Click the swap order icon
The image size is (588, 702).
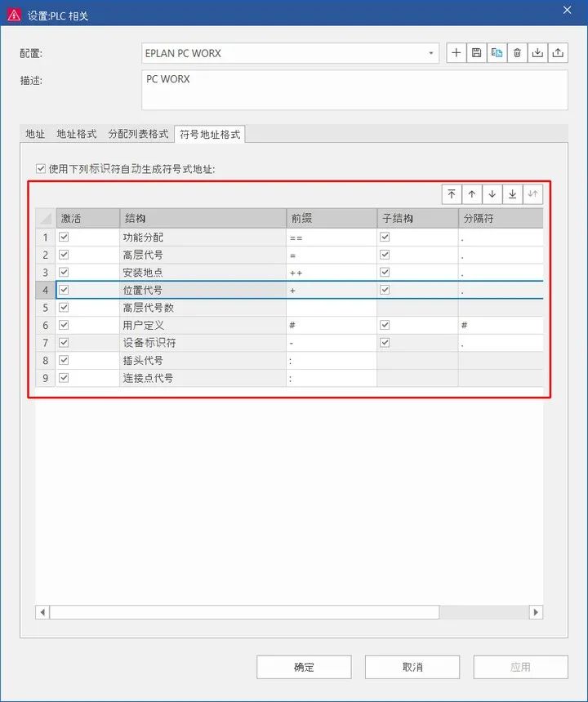pyautogui.click(x=532, y=194)
